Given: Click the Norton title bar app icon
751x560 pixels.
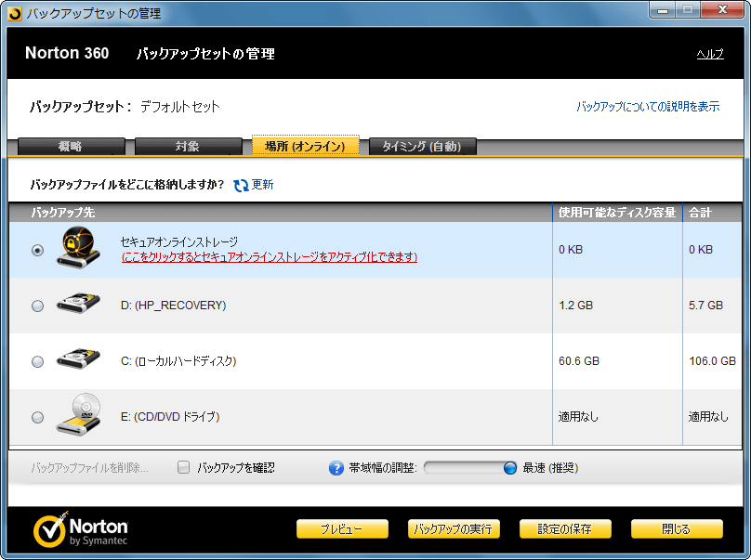Looking at the screenshot, I should click(15, 13).
